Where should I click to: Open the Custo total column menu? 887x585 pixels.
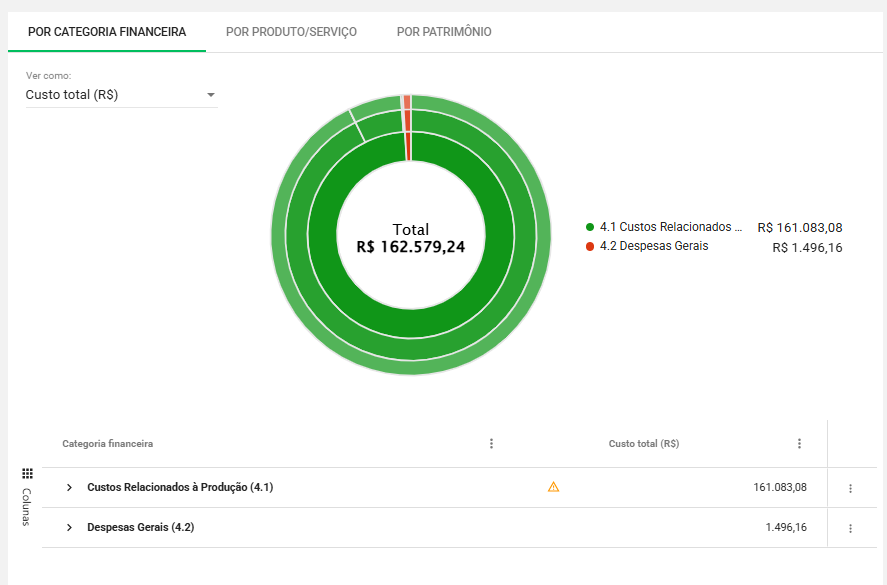[x=799, y=444]
